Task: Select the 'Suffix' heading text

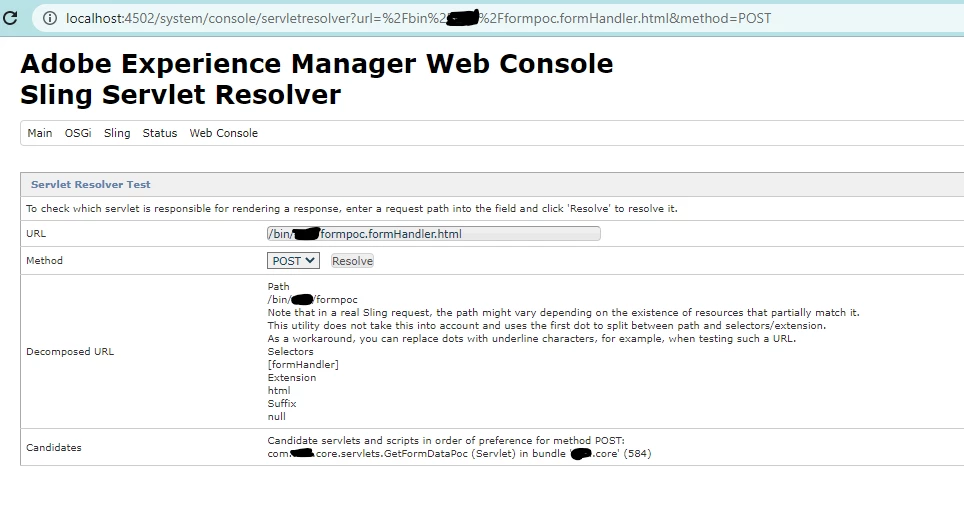Action: [x=282, y=403]
